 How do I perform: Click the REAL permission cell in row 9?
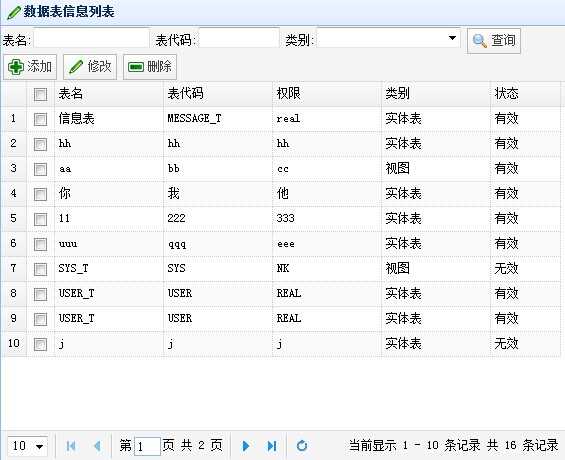(x=327, y=319)
